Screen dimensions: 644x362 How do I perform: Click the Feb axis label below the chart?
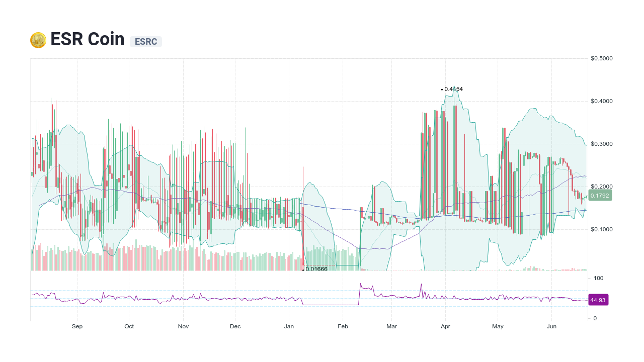click(x=343, y=326)
